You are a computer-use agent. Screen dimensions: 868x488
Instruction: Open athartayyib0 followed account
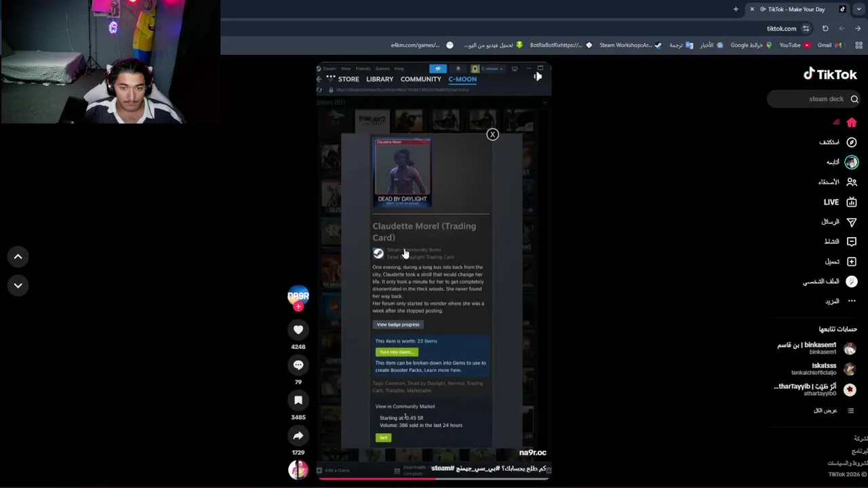(x=814, y=389)
